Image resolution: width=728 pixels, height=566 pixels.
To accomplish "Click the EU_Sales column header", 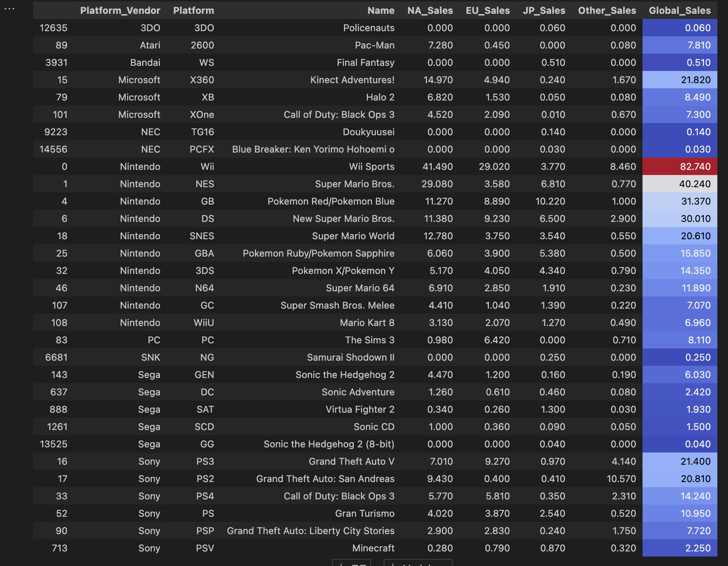I will (488, 11).
